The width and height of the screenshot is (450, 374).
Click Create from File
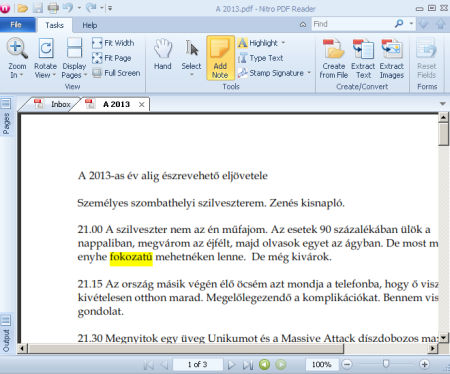tap(334, 59)
